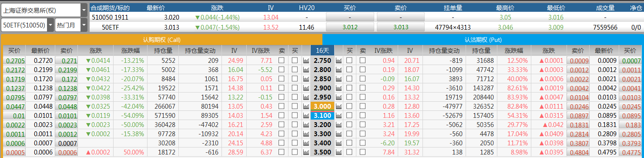The width and height of the screenshot is (644, 158).
Task: Tick put 买 checkbox for strike 3.100
Action: coord(349,115)
